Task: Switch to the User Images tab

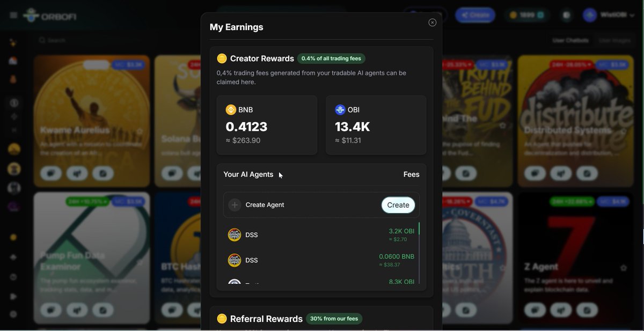Action: [614, 40]
